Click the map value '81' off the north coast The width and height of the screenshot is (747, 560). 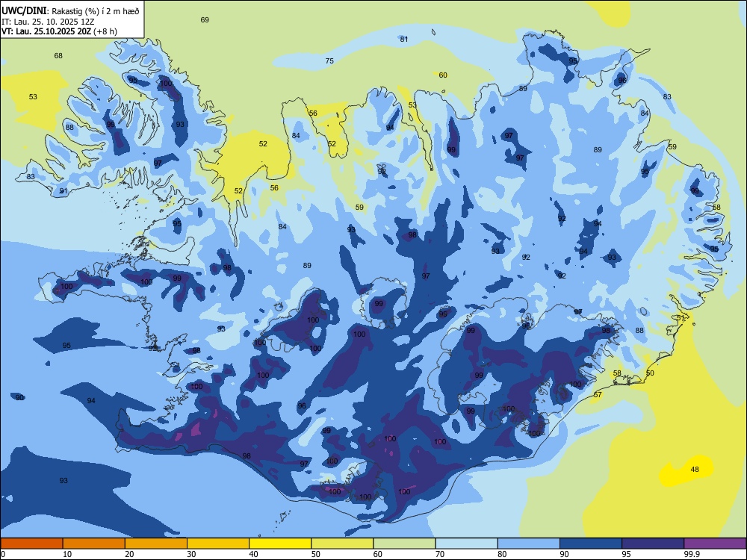(x=404, y=39)
